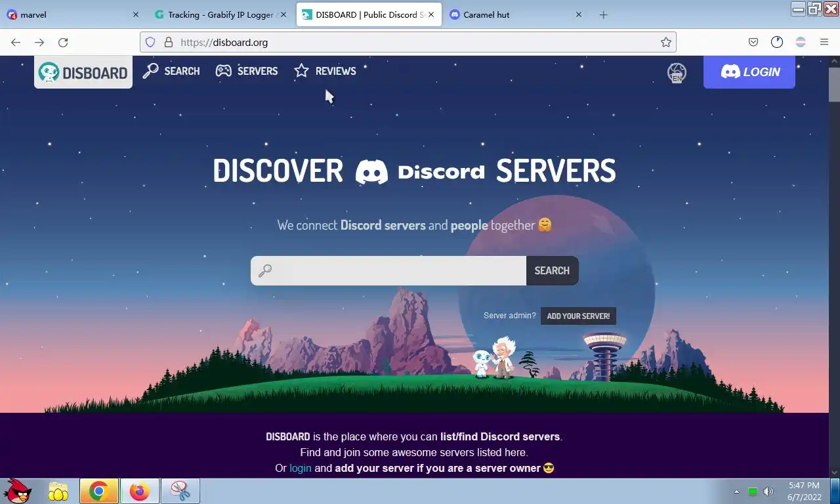Click the dark SEARCH button
The width and height of the screenshot is (840, 504).
(552, 270)
